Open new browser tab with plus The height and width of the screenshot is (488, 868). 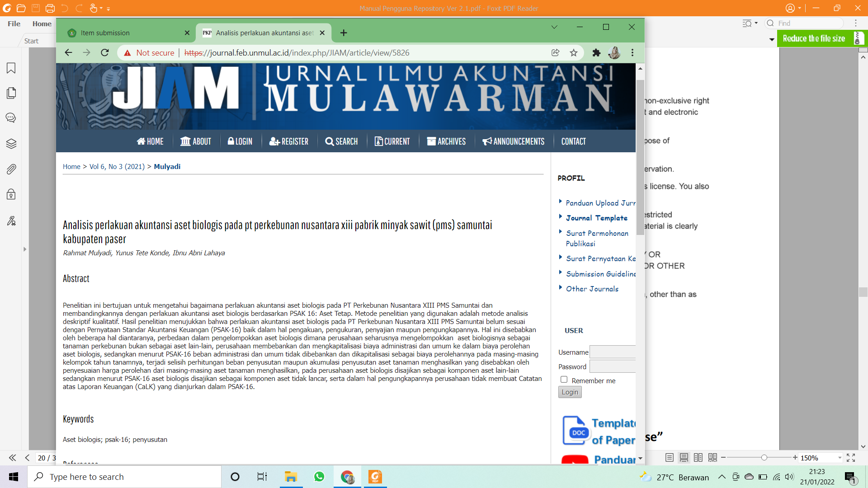coord(344,33)
